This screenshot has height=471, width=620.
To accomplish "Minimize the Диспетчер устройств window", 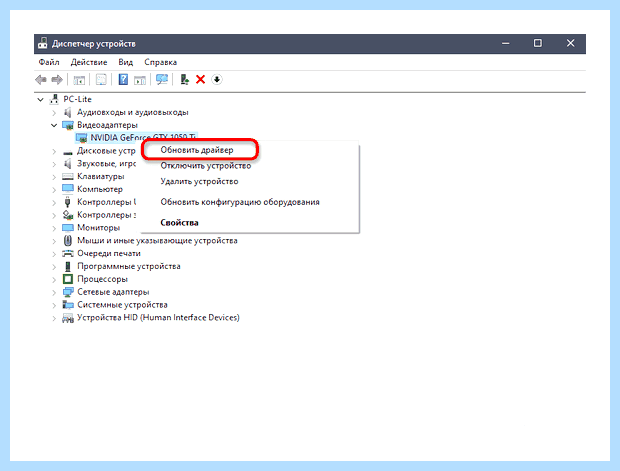I will click(x=505, y=44).
